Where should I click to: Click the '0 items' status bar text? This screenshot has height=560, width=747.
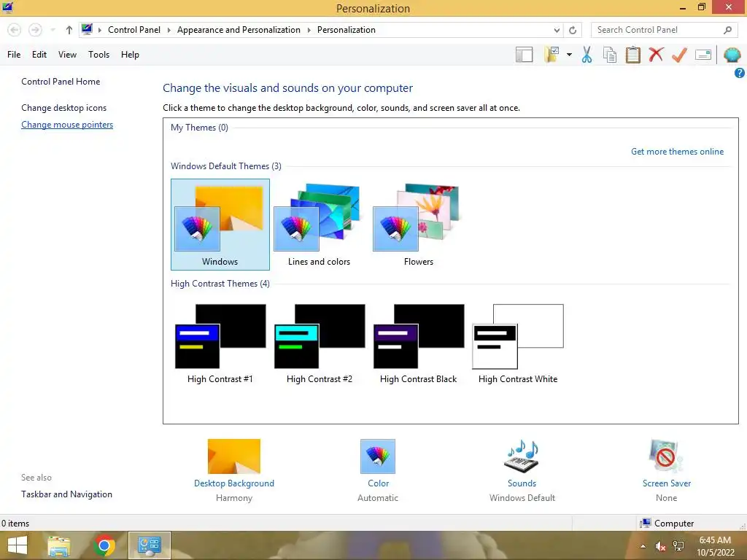tap(15, 524)
